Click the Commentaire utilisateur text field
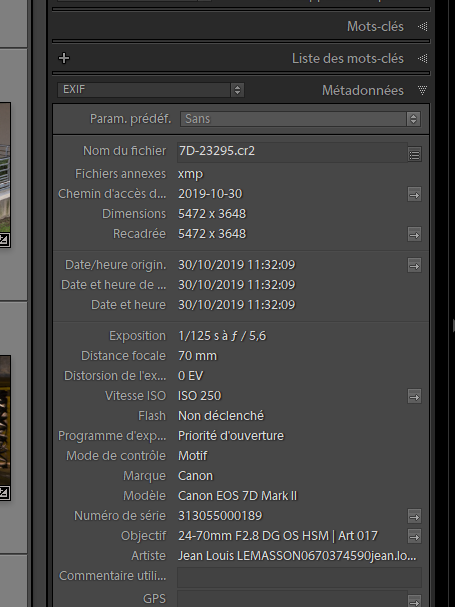455x607 pixels. [299, 577]
